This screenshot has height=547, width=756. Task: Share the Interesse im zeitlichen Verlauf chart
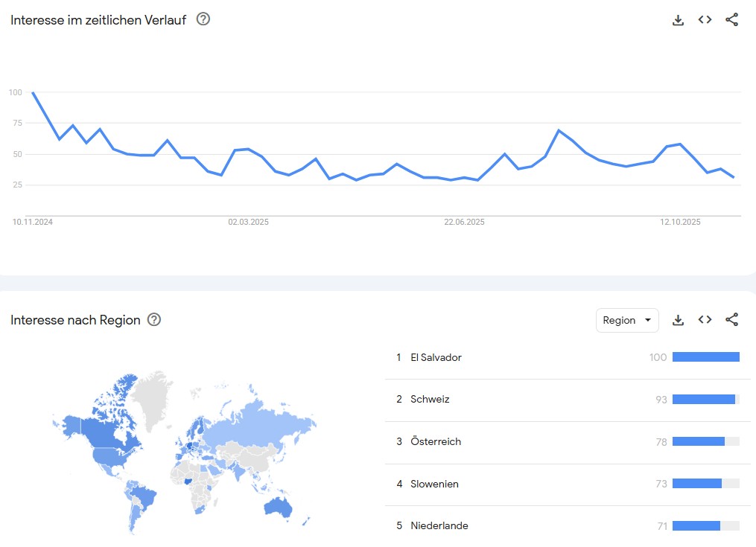(x=732, y=20)
